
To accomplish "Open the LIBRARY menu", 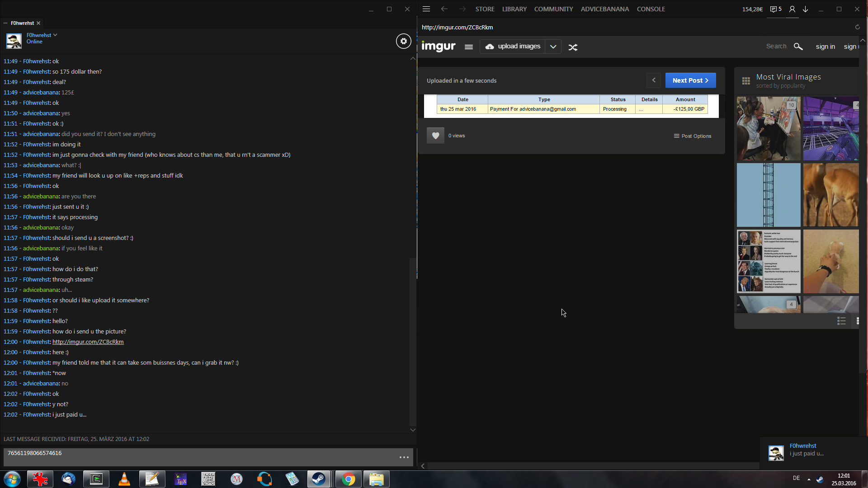I will (514, 9).
